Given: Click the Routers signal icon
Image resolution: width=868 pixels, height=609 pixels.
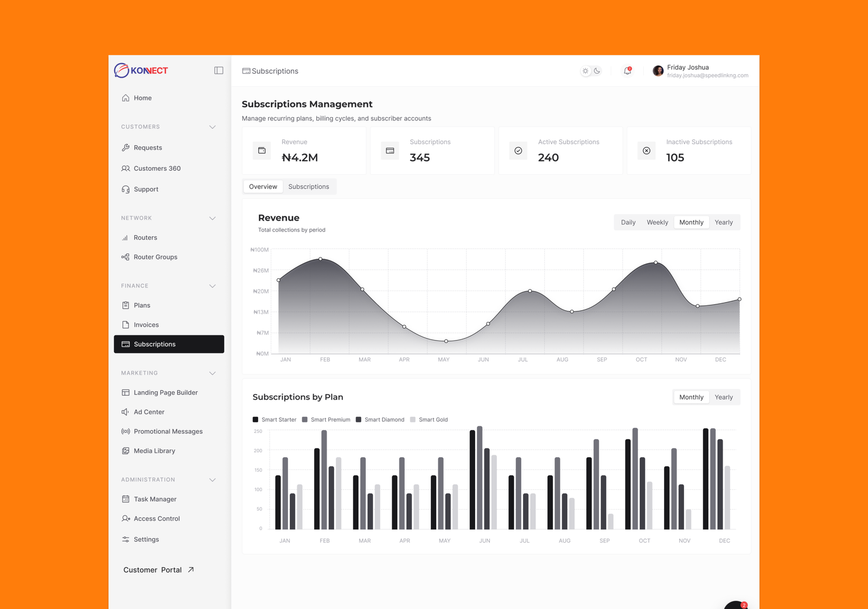Looking at the screenshot, I should pos(125,238).
